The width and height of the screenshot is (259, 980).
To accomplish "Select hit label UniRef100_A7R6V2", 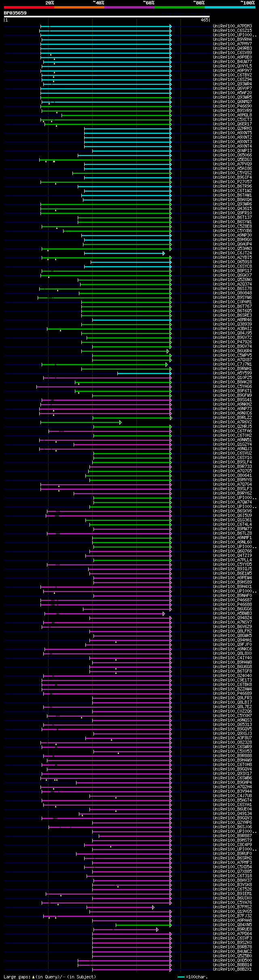I will 232,422.
